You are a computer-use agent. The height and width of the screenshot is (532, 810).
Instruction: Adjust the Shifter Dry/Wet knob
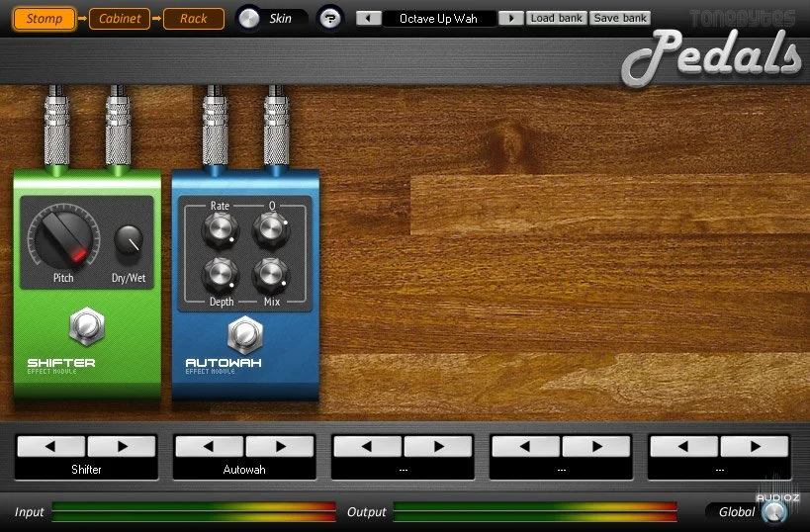pyautogui.click(x=129, y=240)
